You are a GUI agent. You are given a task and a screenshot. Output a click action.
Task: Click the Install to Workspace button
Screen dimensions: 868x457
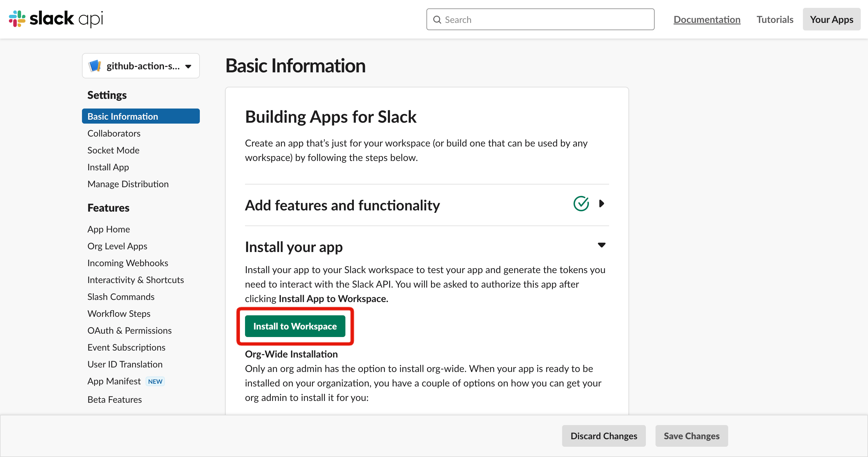click(x=295, y=326)
